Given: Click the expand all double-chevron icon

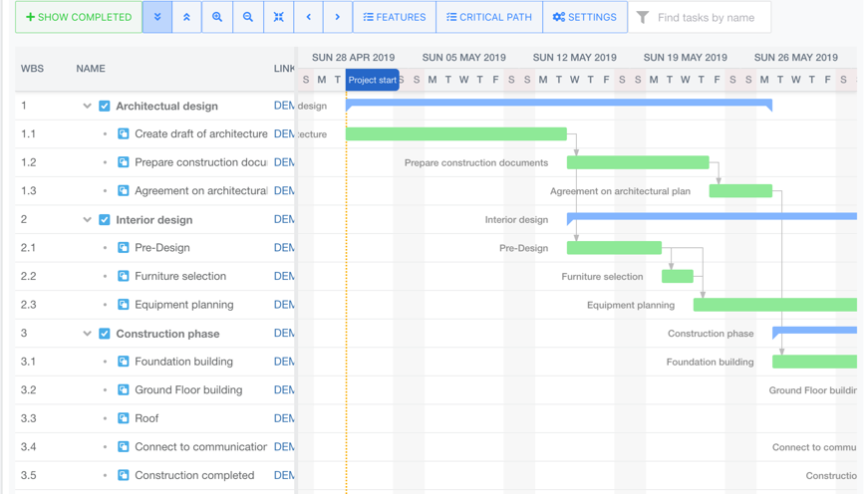Looking at the screenshot, I should [x=157, y=17].
